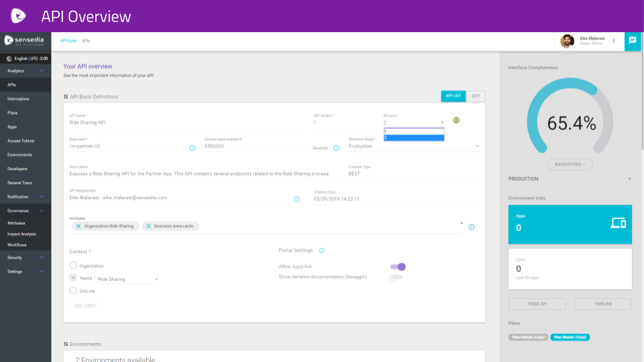Screen dimensions: 644x362
Task: Select the Organization context radio button
Action: (x=73, y=265)
